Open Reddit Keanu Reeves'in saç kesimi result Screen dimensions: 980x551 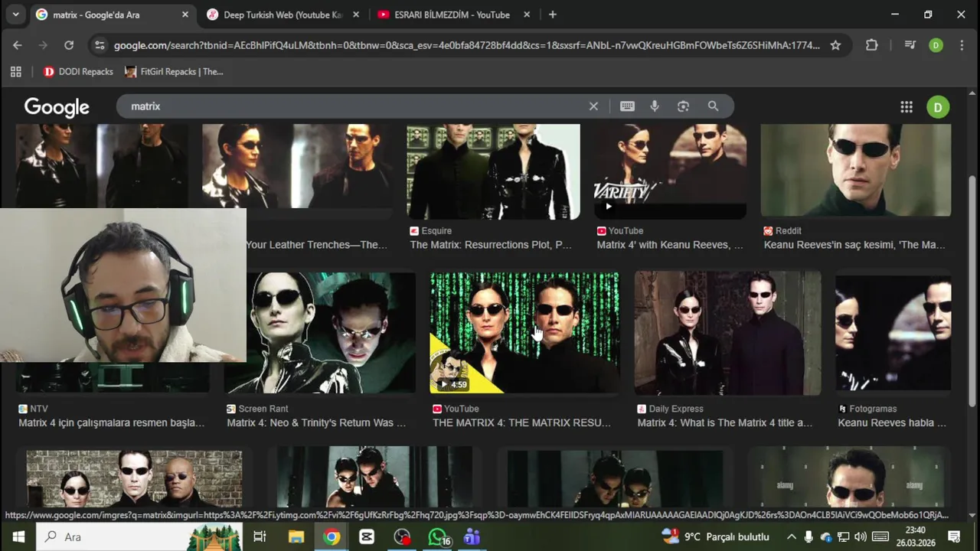click(x=854, y=245)
